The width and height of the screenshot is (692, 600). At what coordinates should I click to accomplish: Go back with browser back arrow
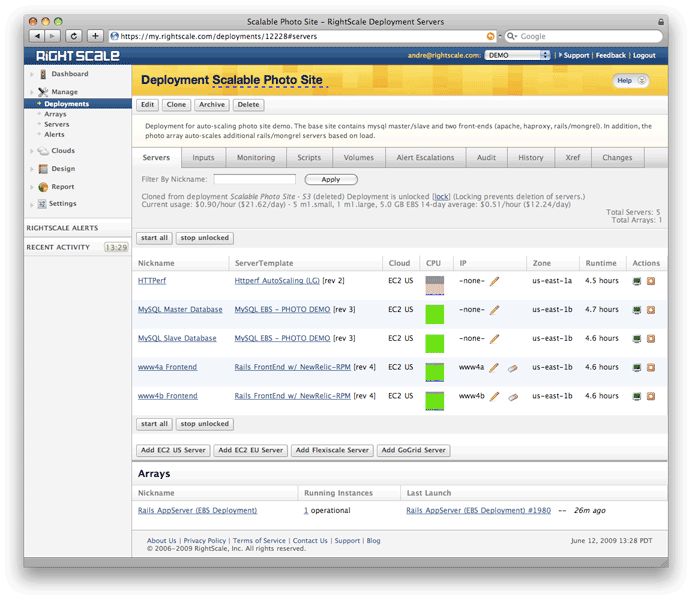37,36
